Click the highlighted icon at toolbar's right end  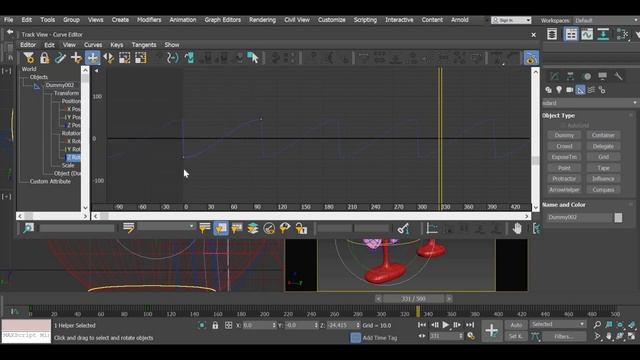pyautogui.click(x=531, y=58)
